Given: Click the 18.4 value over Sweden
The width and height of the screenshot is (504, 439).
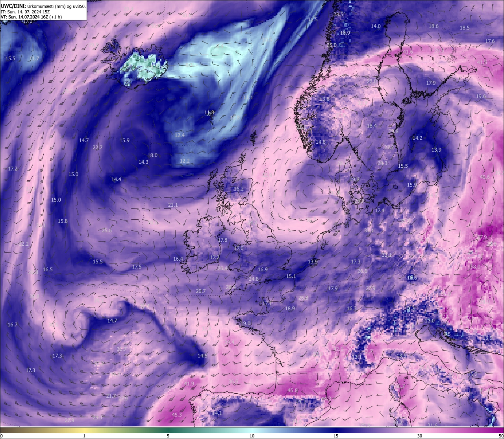Looking at the screenshot, I should [372, 126].
